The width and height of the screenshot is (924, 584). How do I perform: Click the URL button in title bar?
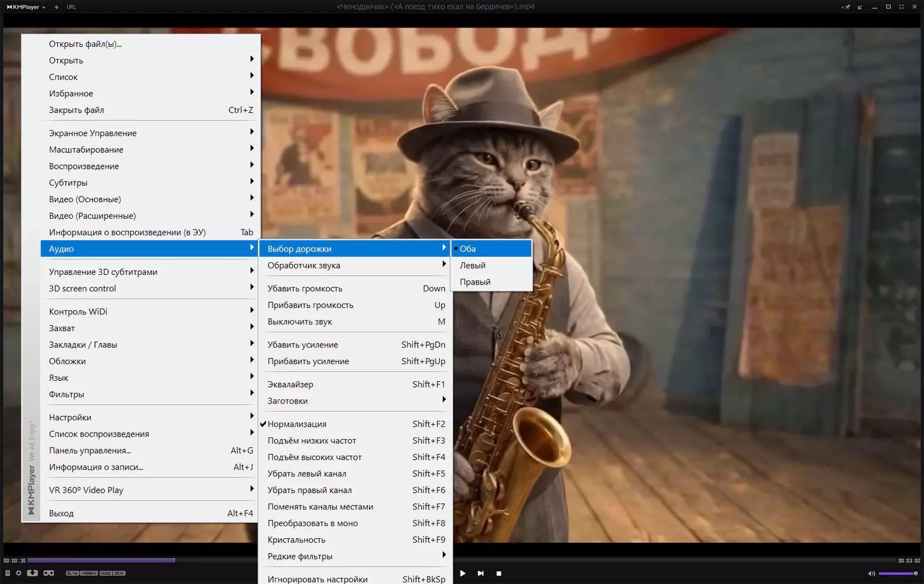pos(71,7)
